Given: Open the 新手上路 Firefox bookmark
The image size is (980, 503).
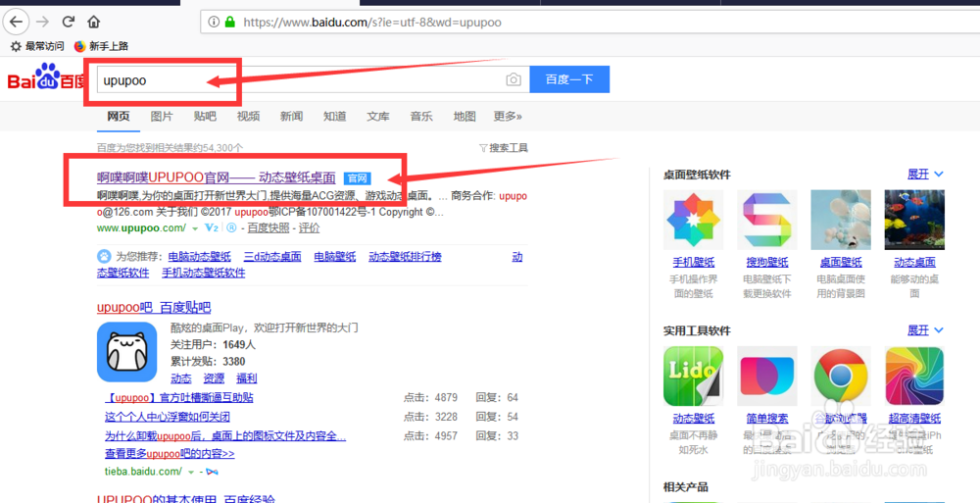Looking at the screenshot, I should [x=101, y=46].
